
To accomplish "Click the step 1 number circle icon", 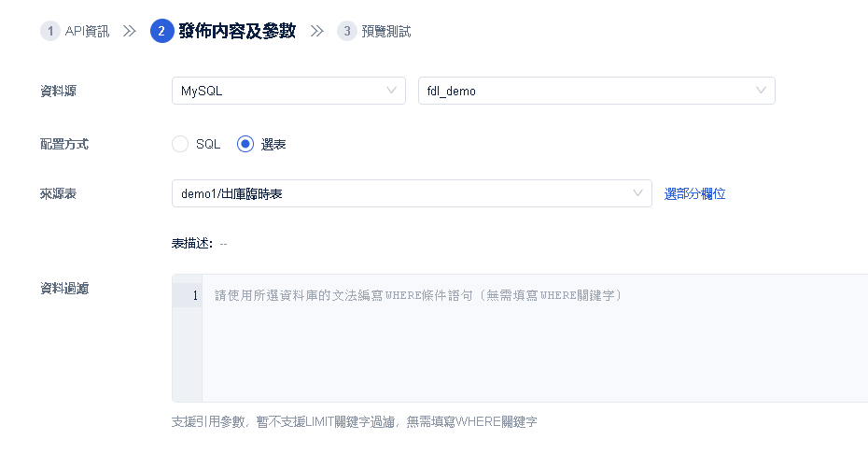I will tap(49, 32).
